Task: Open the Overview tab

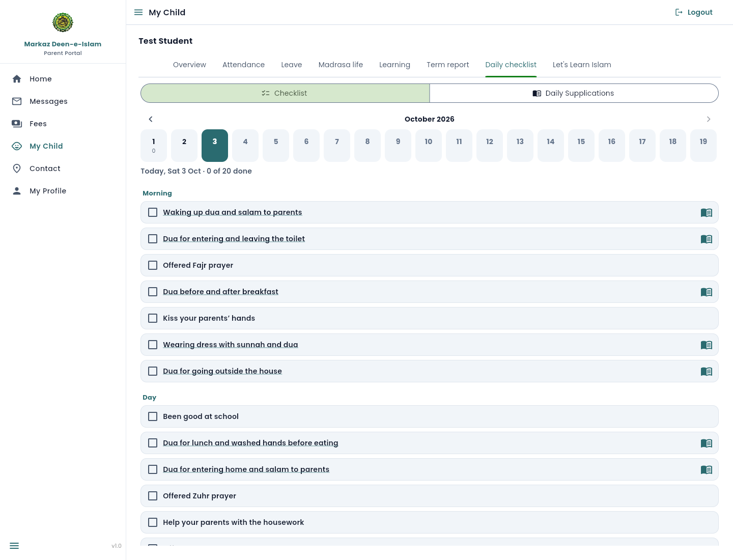Action: click(x=189, y=65)
